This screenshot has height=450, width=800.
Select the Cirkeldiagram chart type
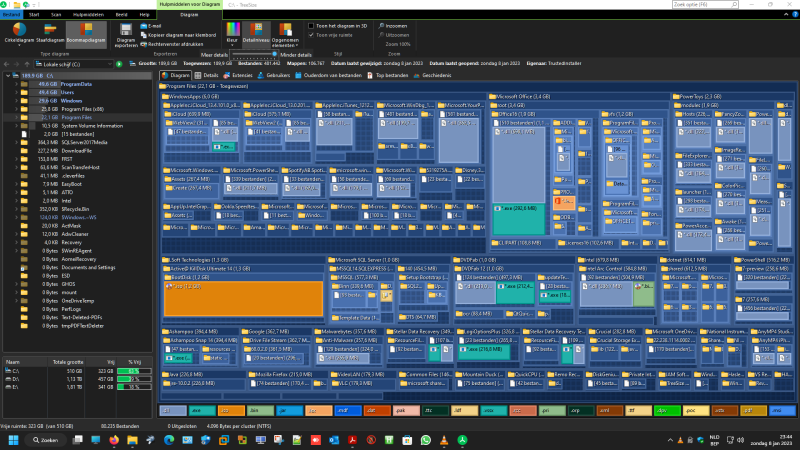[x=19, y=33]
